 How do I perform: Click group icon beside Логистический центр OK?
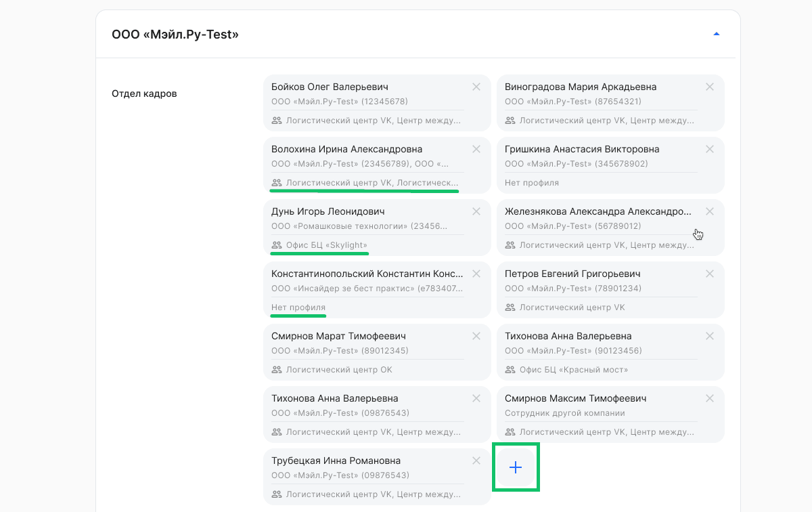pos(276,370)
